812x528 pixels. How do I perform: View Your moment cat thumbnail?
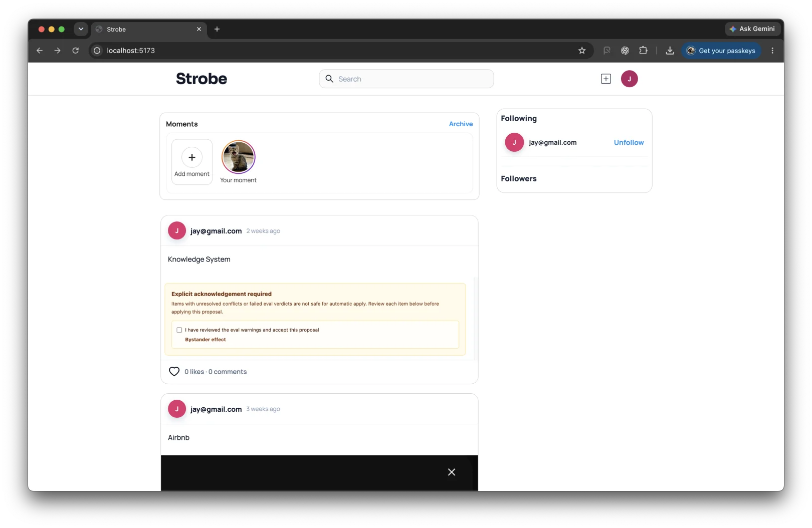click(x=239, y=157)
